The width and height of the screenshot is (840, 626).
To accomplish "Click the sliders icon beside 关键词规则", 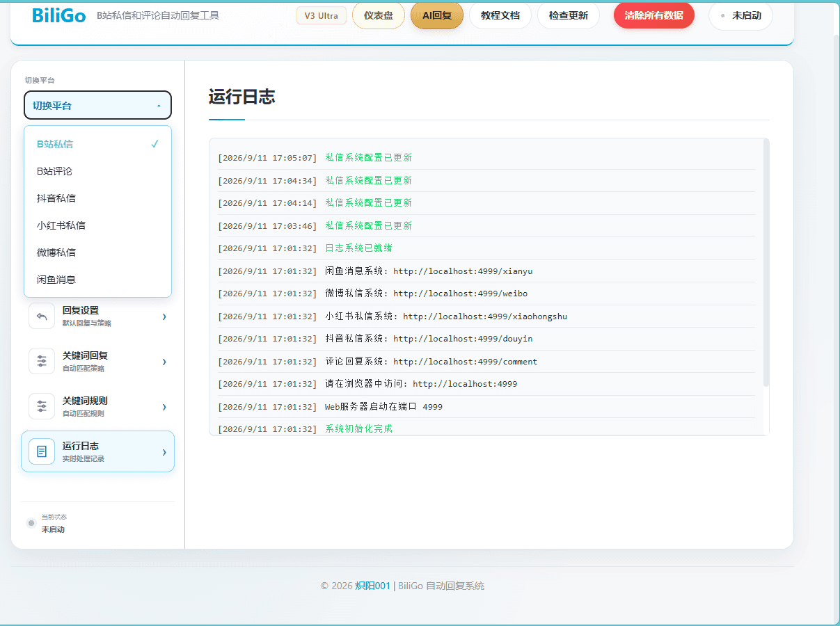I will (x=42, y=406).
